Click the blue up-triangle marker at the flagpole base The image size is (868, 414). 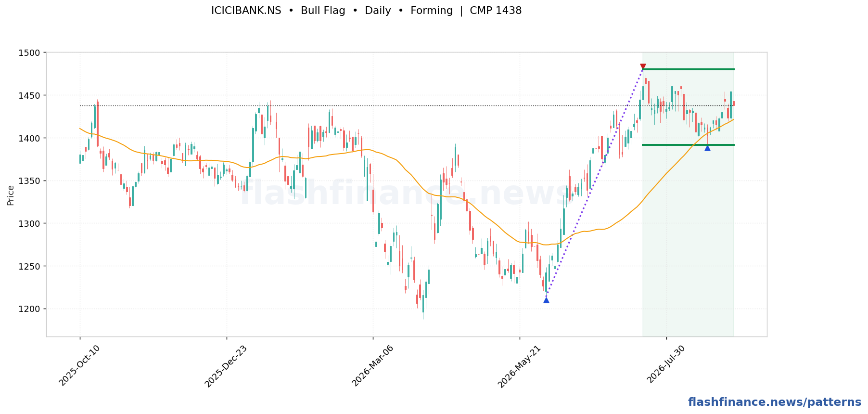546,300
